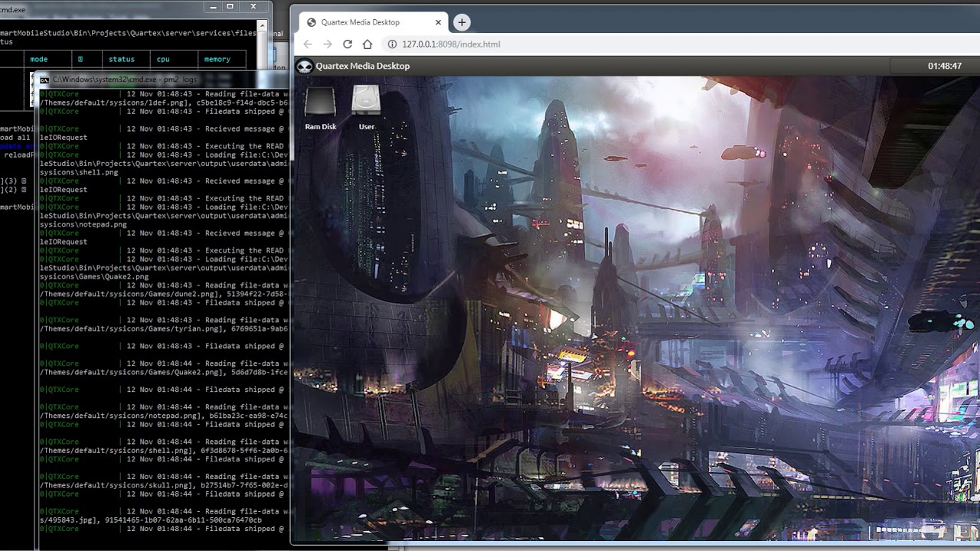Click the log line 'sysicons\Games\Quake2.png'

(95, 276)
